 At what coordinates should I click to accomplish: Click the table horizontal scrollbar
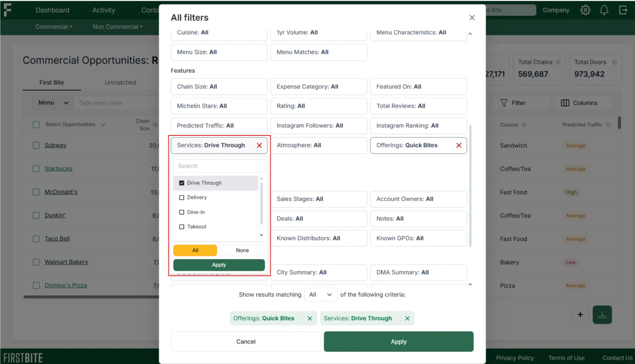pos(91,297)
